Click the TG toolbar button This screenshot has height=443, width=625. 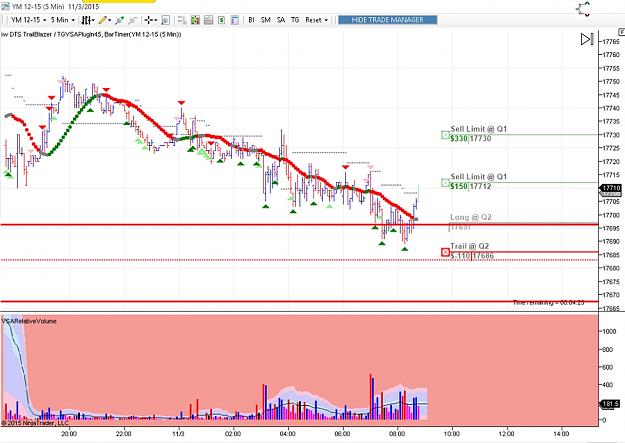coord(295,20)
